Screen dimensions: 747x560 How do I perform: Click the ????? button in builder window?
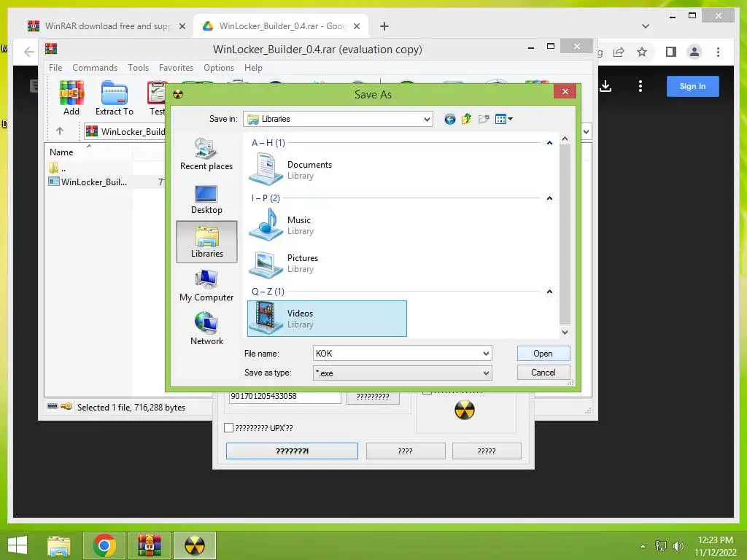click(487, 451)
